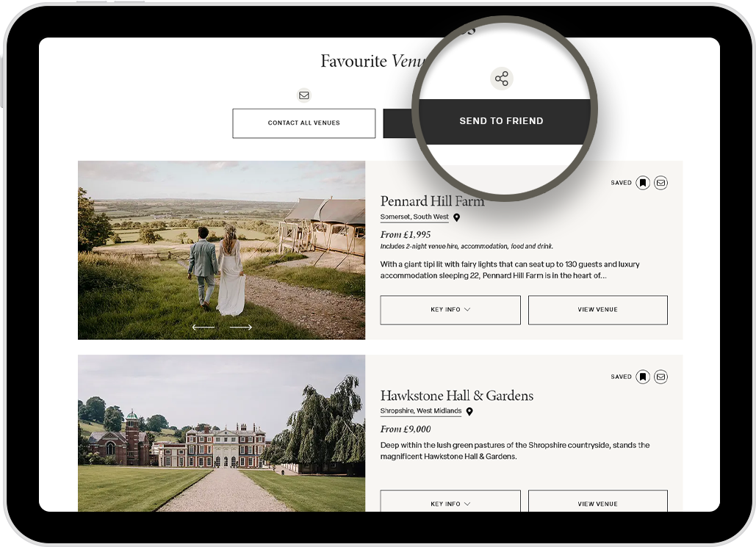Click the Pennard Hill Farm couple photo
756x547 pixels.
[x=221, y=250]
